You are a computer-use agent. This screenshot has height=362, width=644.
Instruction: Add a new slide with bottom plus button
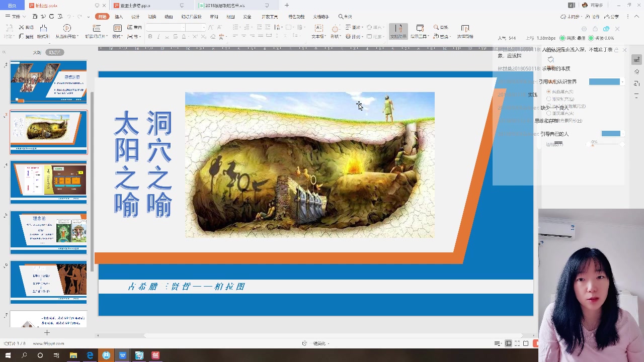tap(47, 332)
